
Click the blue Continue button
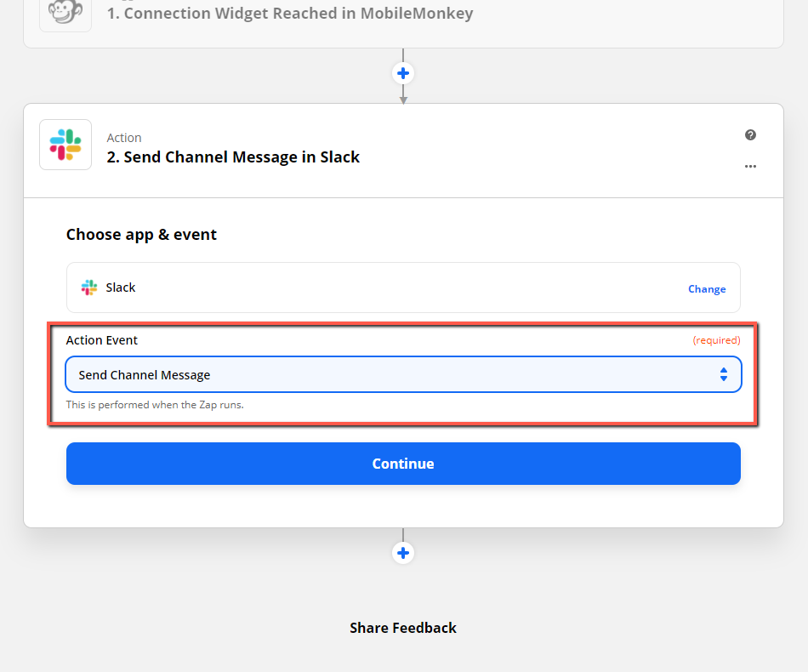tap(403, 464)
